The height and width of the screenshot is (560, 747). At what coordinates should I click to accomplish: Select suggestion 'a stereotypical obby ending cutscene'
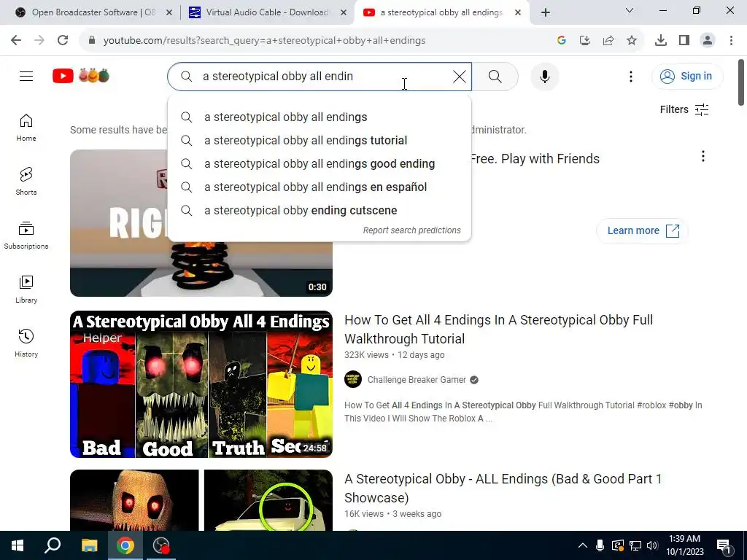[x=320, y=211]
